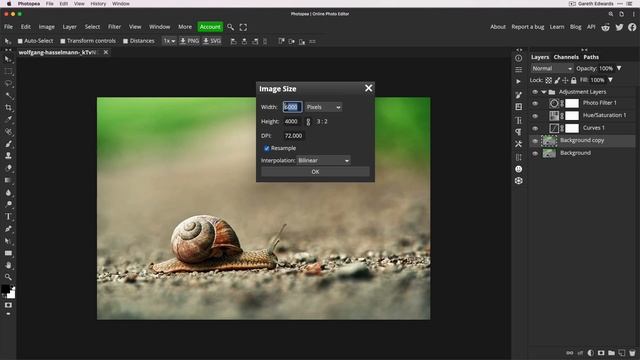Lock transparent pixels checkerboard icon
This screenshot has width=640, height=360.
pos(549,80)
